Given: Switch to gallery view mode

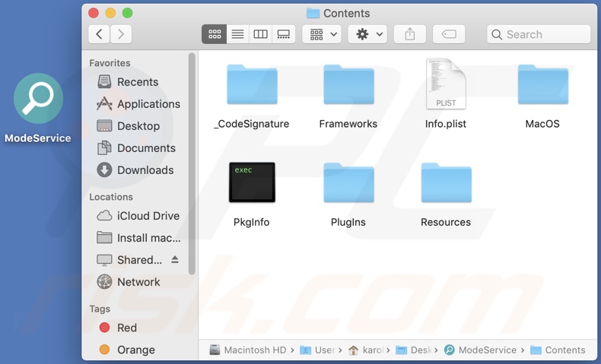Looking at the screenshot, I should 283,34.
